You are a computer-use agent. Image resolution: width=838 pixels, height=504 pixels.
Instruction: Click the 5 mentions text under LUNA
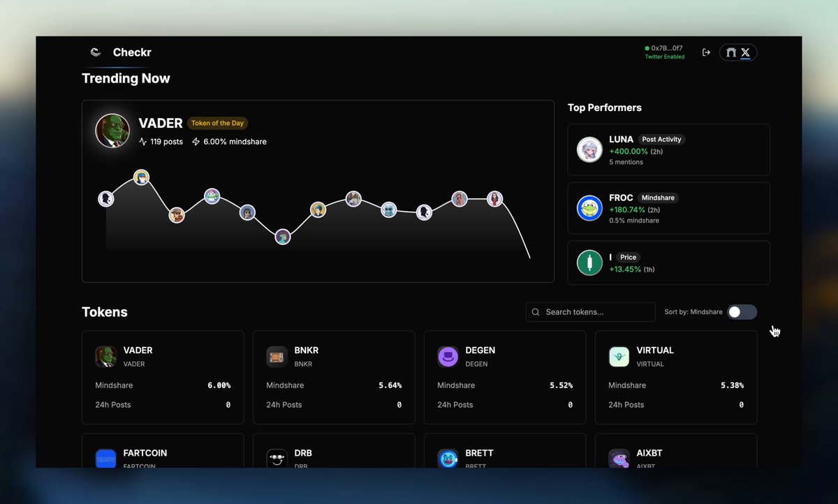tap(626, 162)
